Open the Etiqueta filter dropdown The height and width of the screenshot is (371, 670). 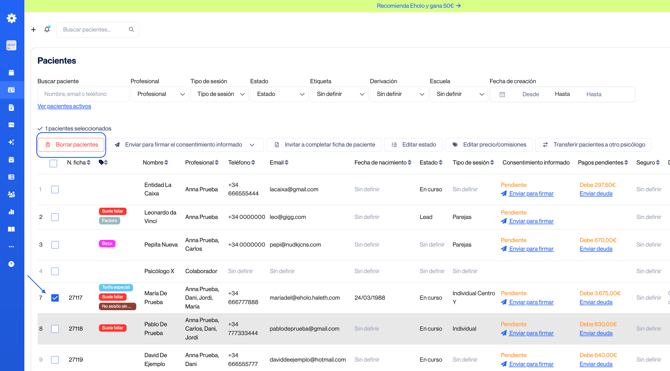339,94
